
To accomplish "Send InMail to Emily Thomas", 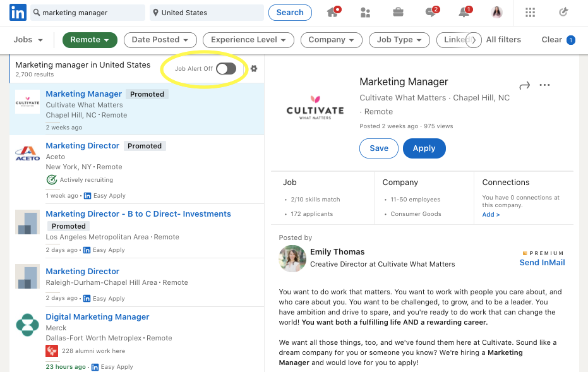I will [542, 263].
